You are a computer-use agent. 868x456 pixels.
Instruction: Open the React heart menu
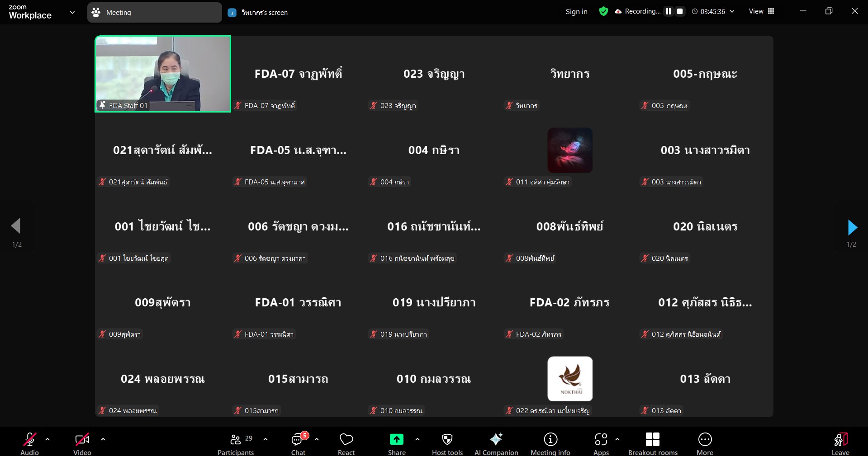tap(346, 443)
